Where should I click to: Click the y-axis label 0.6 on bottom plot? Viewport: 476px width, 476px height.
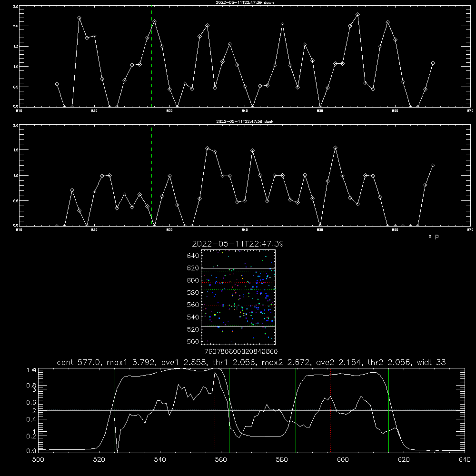(31, 402)
